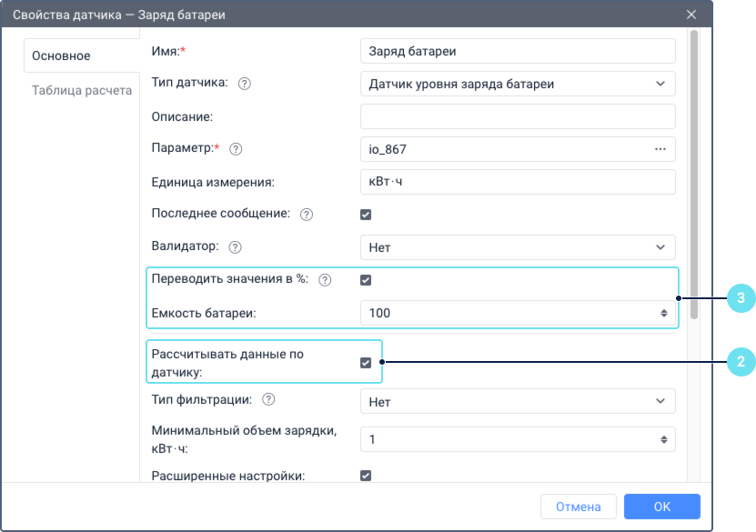
Task: Click help icon next to Валидатор
Action: pos(236,246)
